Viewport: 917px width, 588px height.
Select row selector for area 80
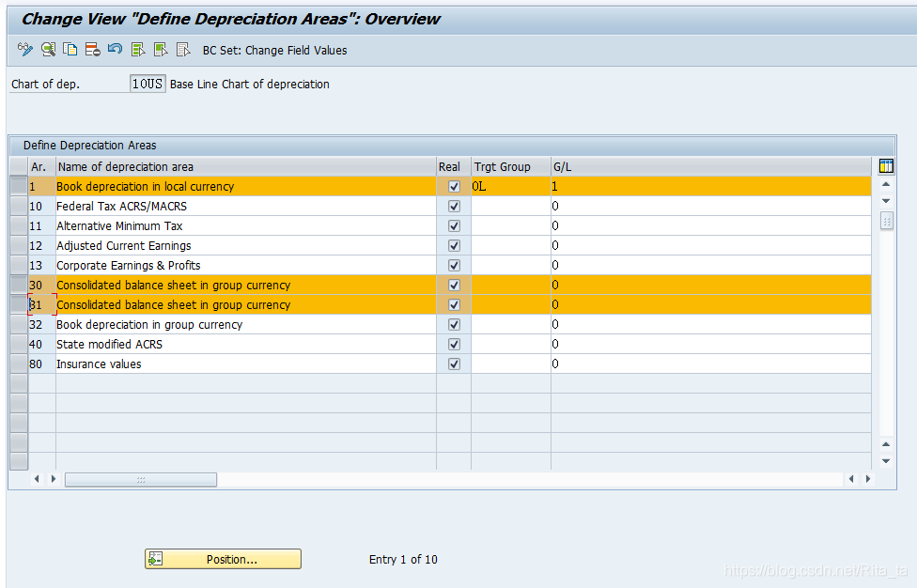pyautogui.click(x=19, y=364)
